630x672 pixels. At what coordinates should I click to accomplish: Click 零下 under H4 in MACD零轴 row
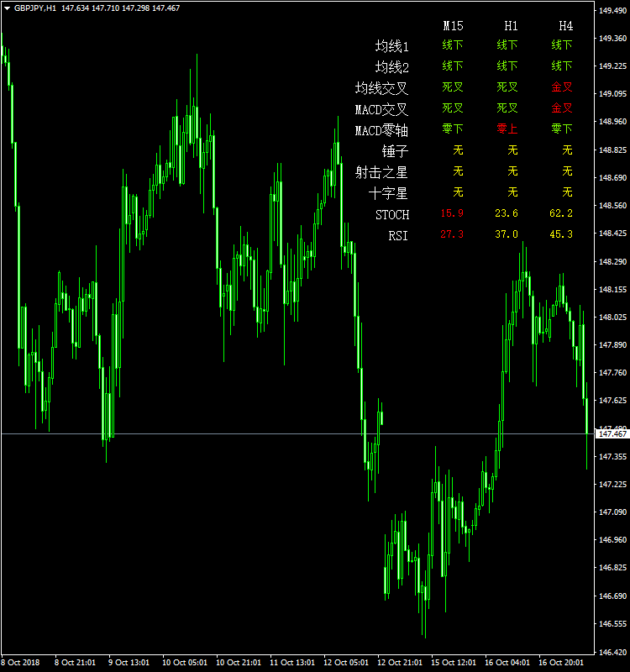(x=562, y=129)
